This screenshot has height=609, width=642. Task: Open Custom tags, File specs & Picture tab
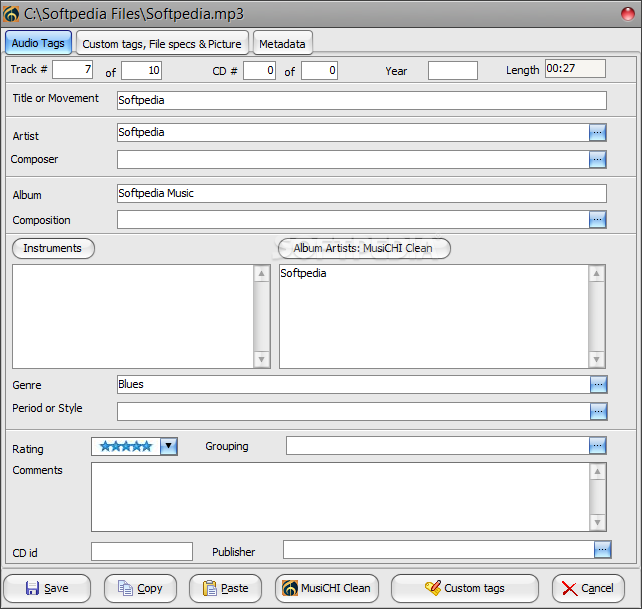(162, 43)
